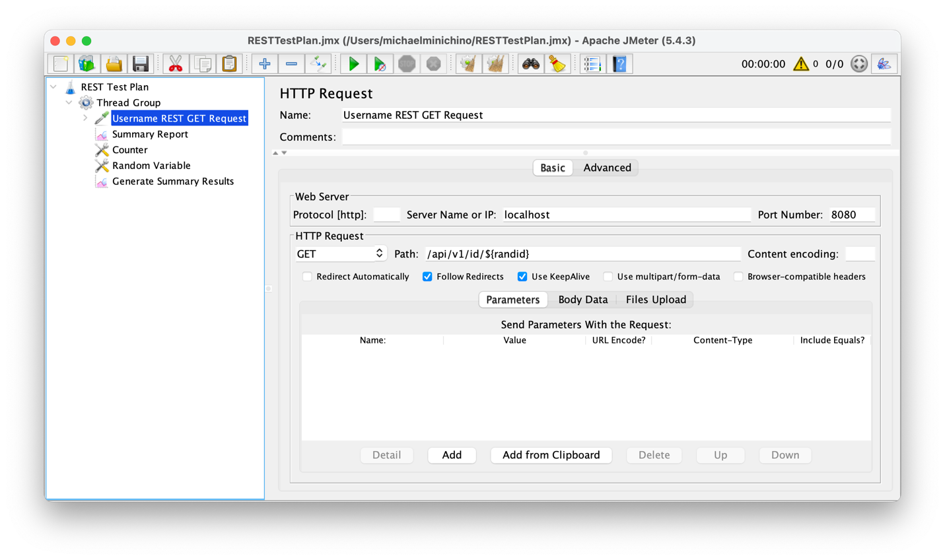This screenshot has height=560, width=945.
Task: Click the Help question mark icon
Action: [x=619, y=64]
